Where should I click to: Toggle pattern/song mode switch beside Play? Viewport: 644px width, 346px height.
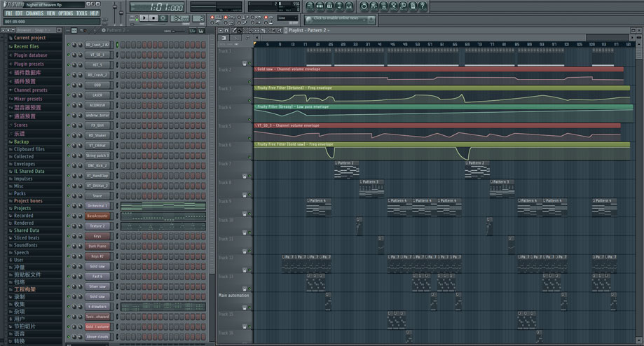pyautogui.click(x=137, y=18)
